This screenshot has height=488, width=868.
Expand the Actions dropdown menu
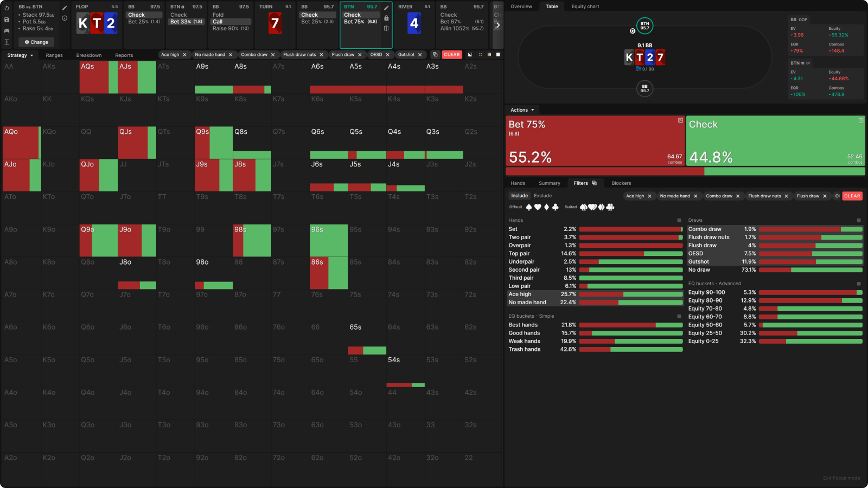pyautogui.click(x=522, y=110)
